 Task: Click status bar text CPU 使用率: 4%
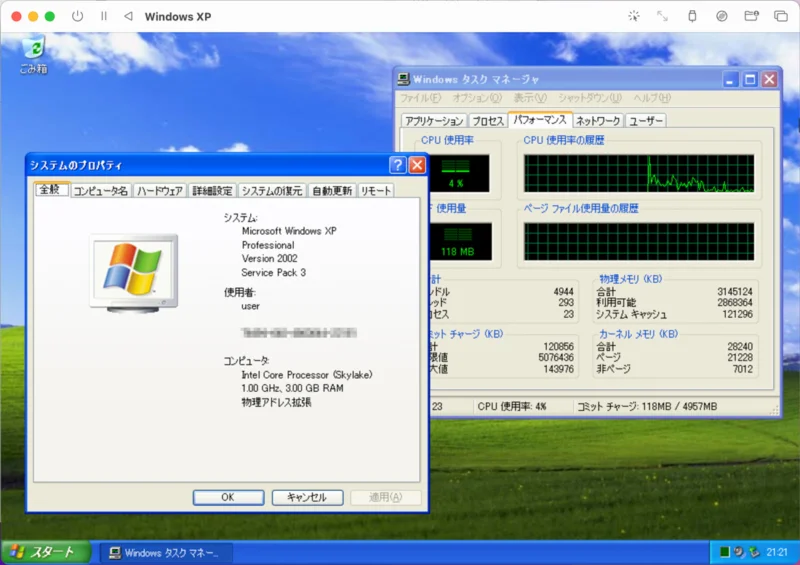[512, 406]
